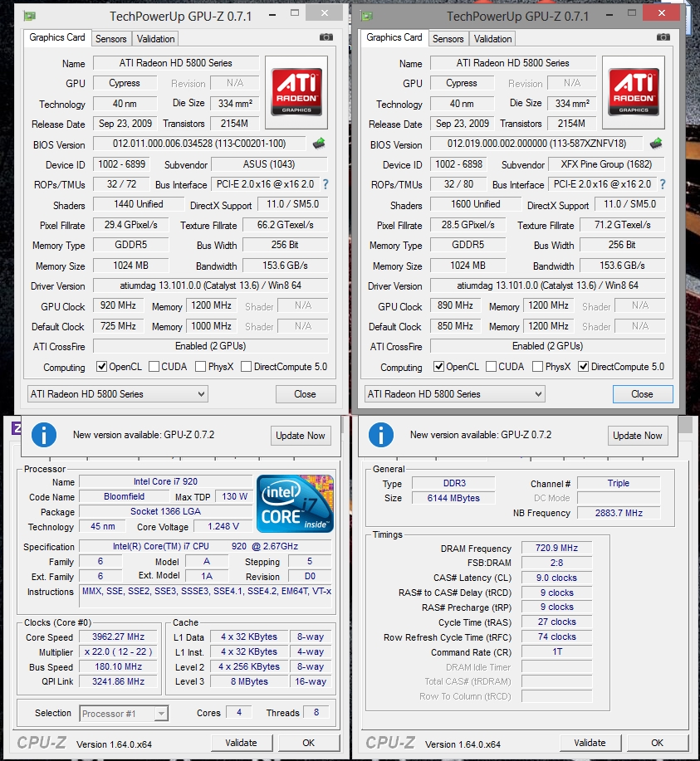Click Device ID value 1002 - 6899
Image resolution: width=700 pixels, height=761 pixels.
tap(121, 164)
